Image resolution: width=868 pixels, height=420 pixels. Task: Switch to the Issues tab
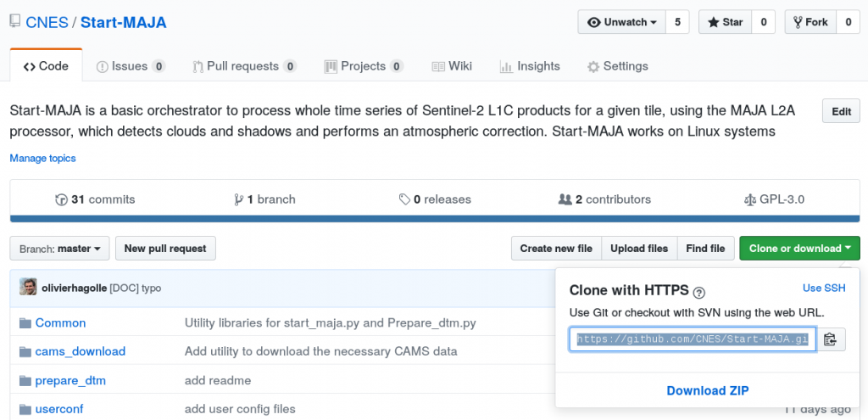(x=131, y=66)
